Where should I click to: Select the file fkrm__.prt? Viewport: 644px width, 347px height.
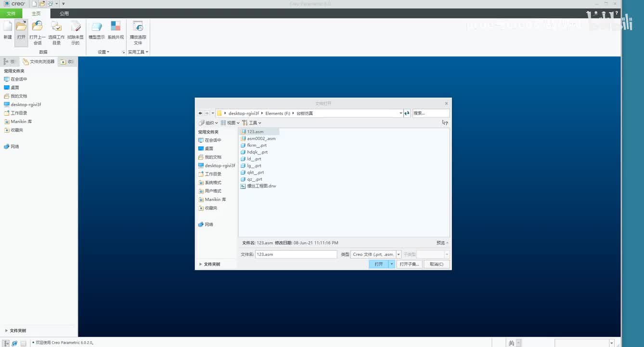(254, 145)
